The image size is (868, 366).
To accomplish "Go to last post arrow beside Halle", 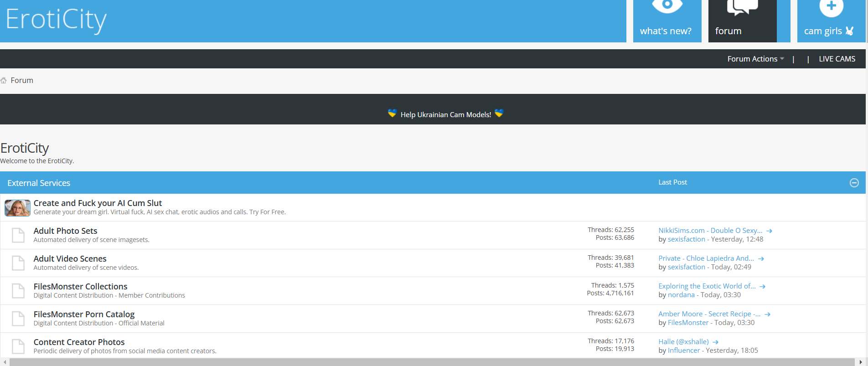I will coord(715,342).
